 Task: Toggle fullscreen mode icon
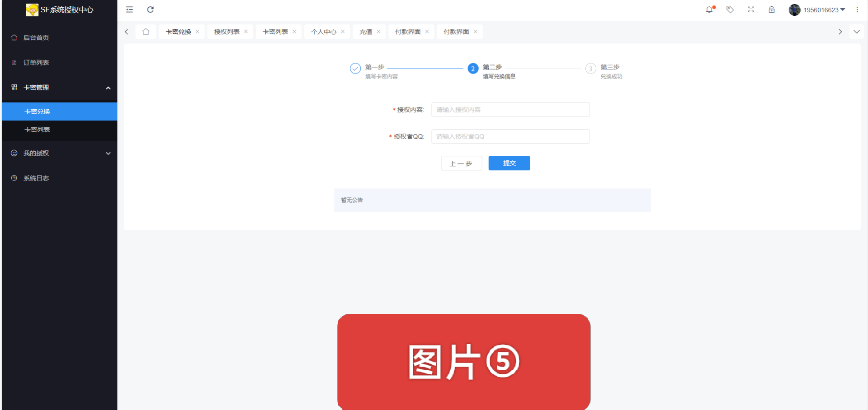pyautogui.click(x=751, y=9)
